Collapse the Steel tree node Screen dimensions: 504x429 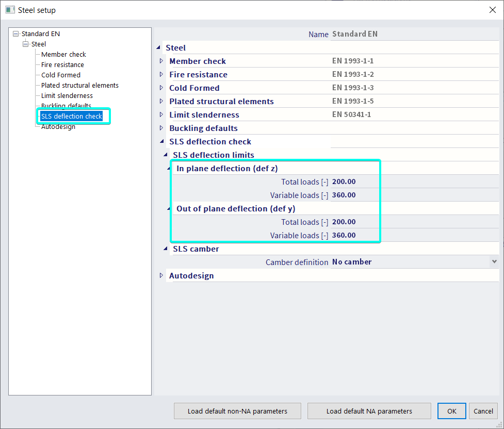tap(25, 44)
